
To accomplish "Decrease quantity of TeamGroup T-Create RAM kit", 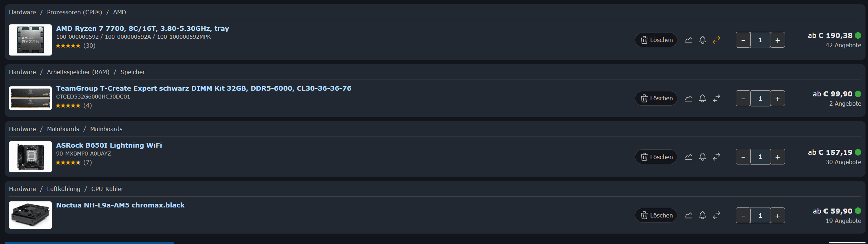I will click(743, 99).
